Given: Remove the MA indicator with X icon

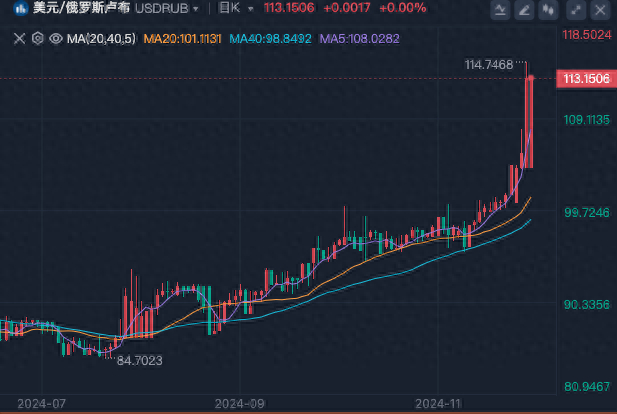Looking at the screenshot, I should coord(19,39).
